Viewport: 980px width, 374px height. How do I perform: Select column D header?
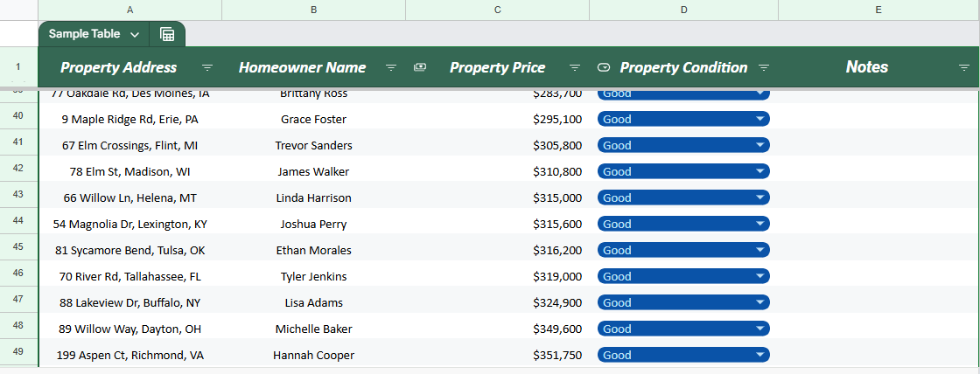tap(683, 10)
